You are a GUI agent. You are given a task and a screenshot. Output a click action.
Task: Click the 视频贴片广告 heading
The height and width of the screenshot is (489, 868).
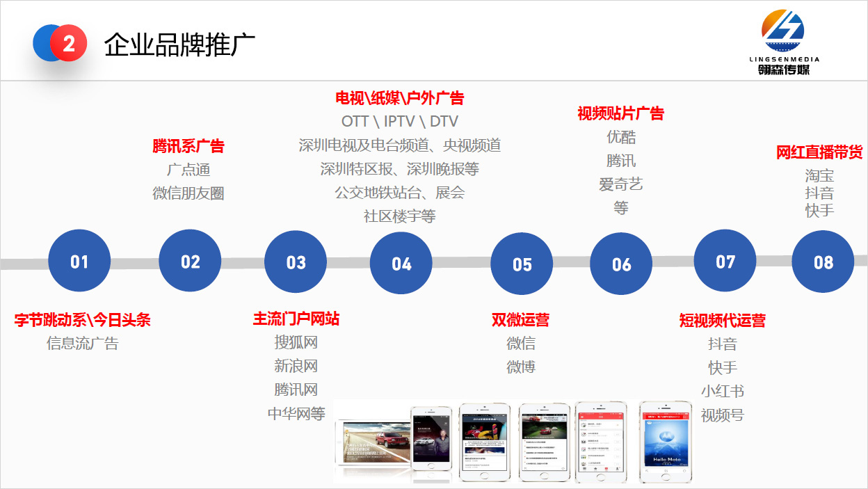[620, 113]
